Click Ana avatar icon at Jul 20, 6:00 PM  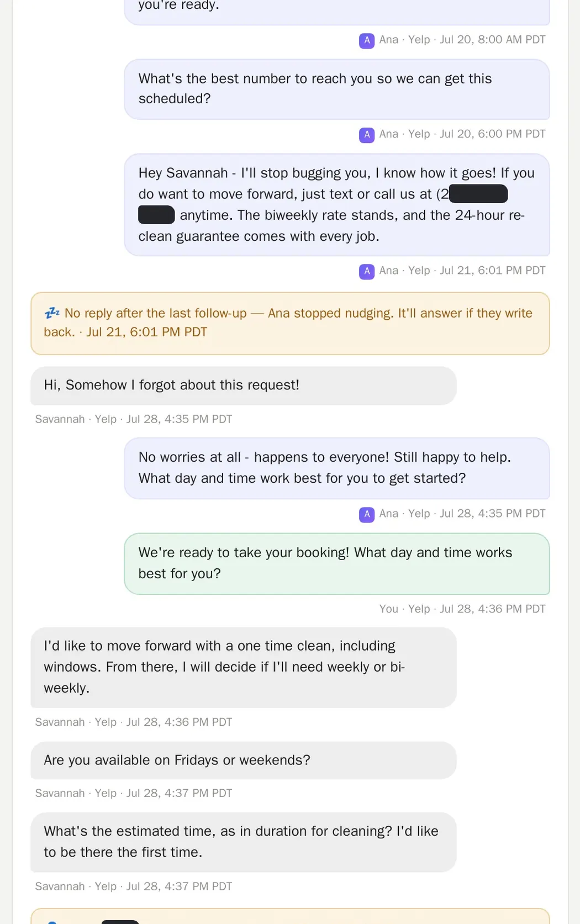(367, 135)
